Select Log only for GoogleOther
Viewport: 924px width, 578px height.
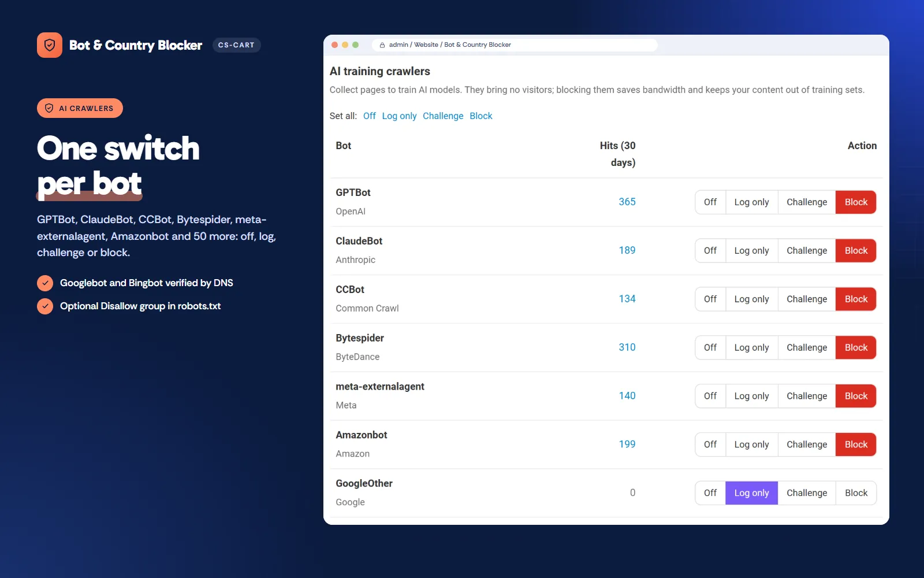pyautogui.click(x=752, y=494)
